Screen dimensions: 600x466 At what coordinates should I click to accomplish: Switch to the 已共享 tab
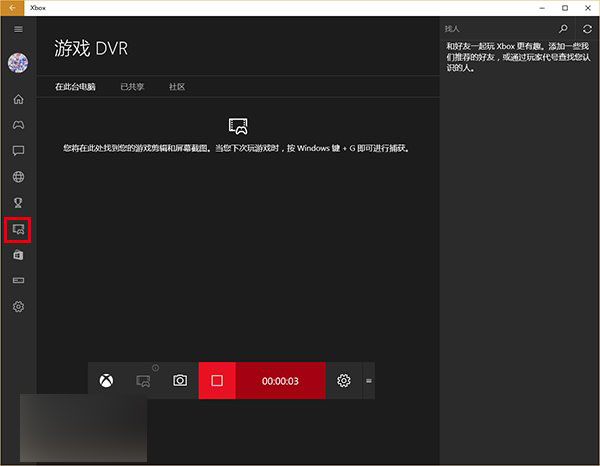coord(132,87)
